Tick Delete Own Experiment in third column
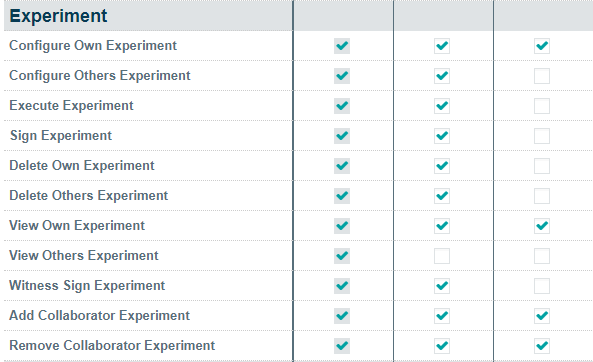593x362 pixels. tap(542, 166)
